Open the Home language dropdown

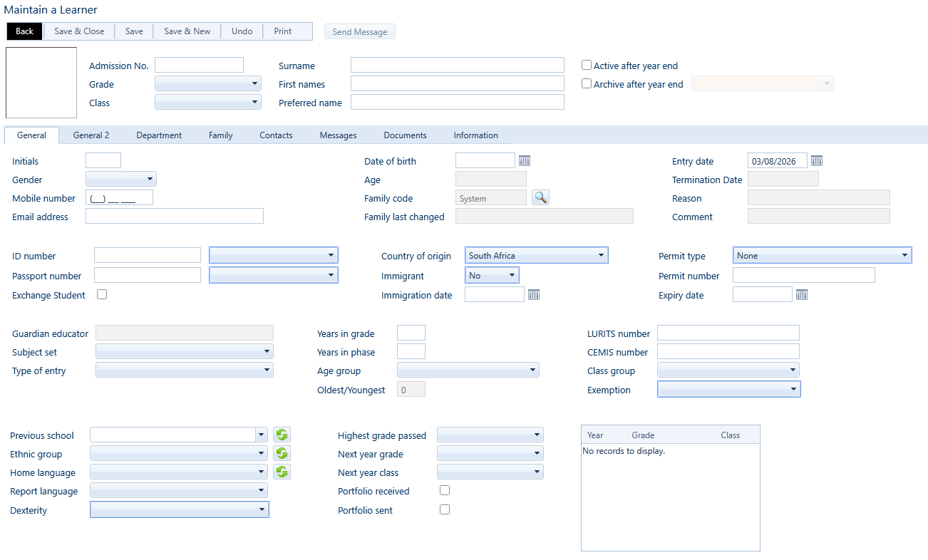tap(179, 472)
